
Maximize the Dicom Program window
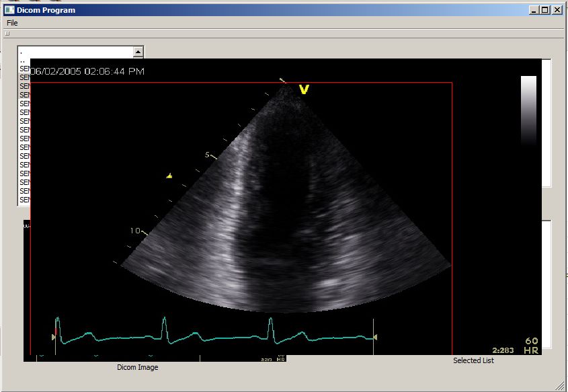[x=544, y=10]
